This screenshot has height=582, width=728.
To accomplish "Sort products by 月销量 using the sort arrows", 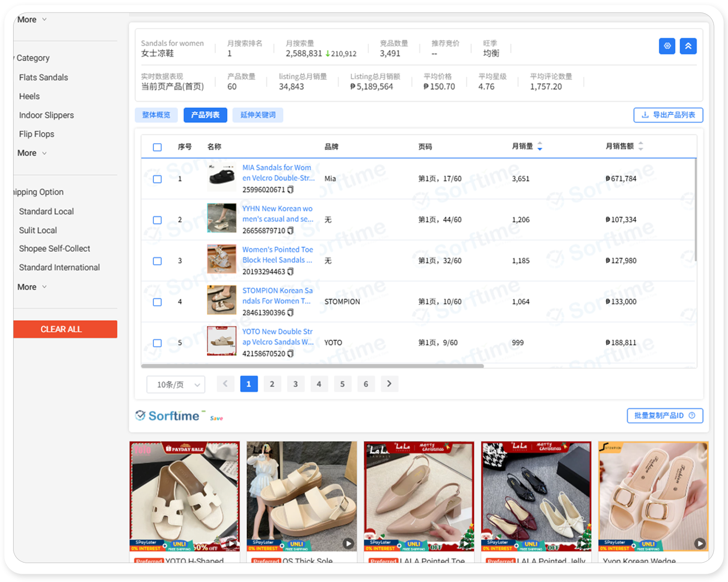I will [540, 146].
